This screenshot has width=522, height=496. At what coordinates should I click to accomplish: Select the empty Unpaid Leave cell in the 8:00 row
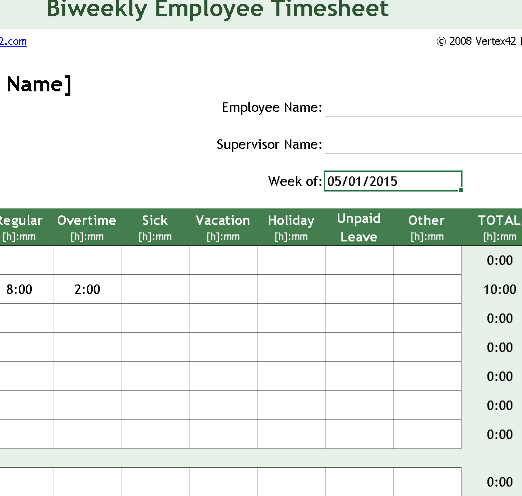[x=359, y=289]
